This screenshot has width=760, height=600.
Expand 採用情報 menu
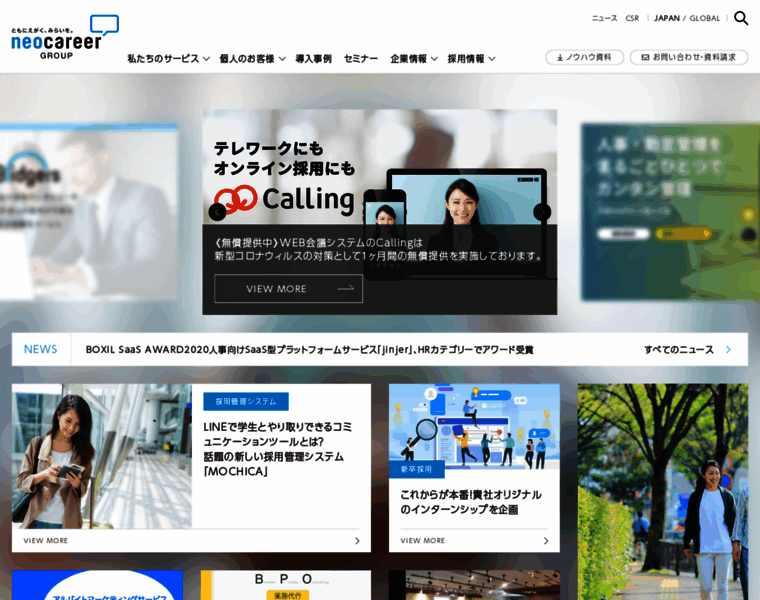click(471, 59)
